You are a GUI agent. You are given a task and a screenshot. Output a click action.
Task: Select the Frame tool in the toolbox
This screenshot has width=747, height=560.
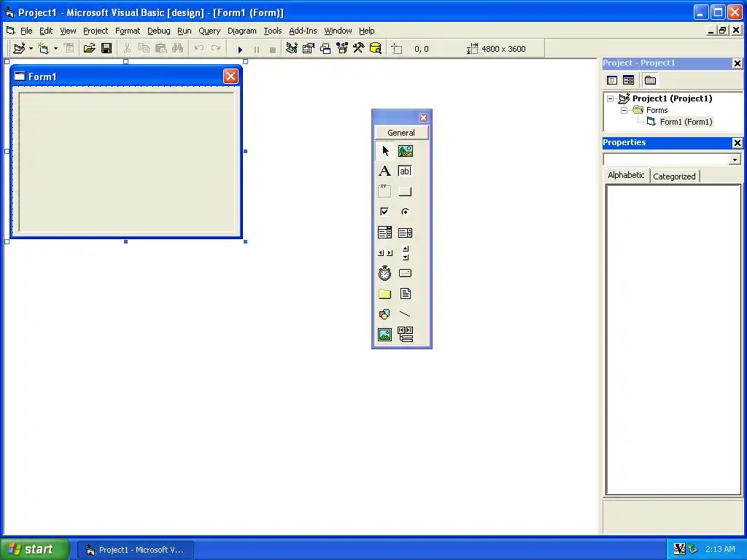point(385,192)
